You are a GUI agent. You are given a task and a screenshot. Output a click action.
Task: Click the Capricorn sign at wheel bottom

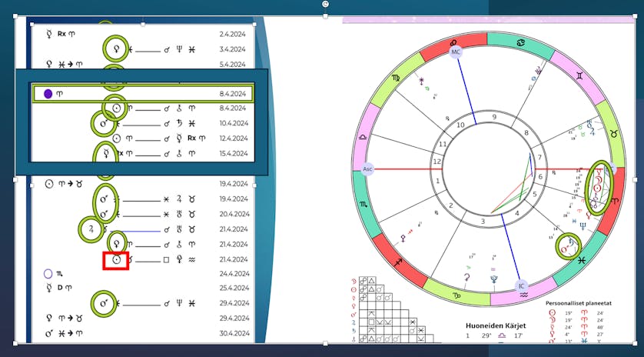tap(456, 295)
